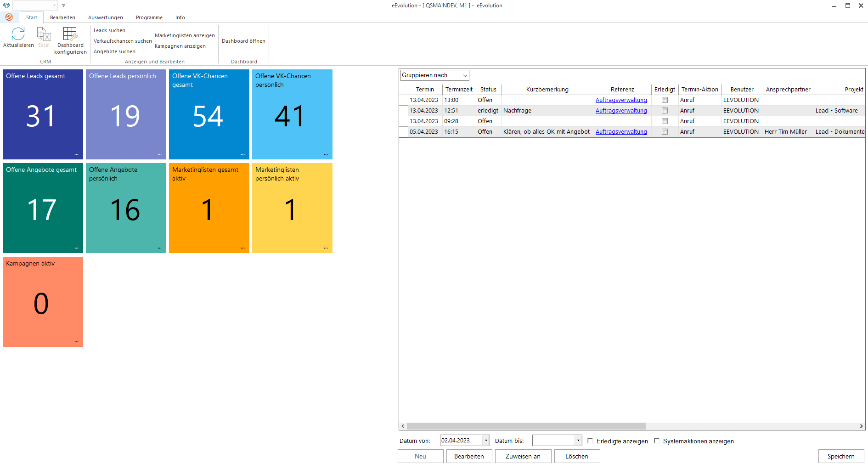Click the table scroll left arrow
868x464 pixels.
403,426
